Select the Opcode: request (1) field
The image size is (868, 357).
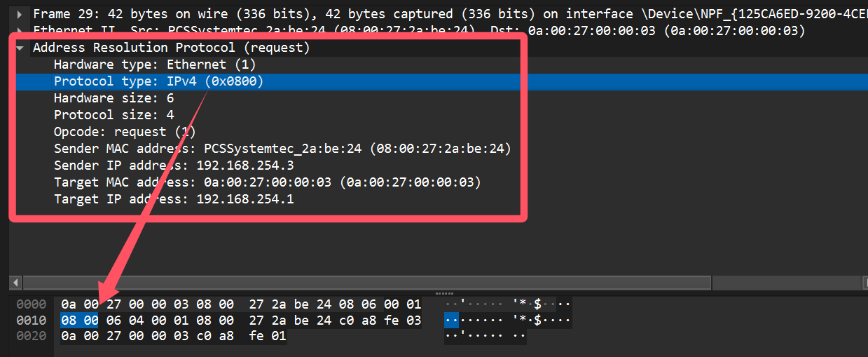[125, 132]
